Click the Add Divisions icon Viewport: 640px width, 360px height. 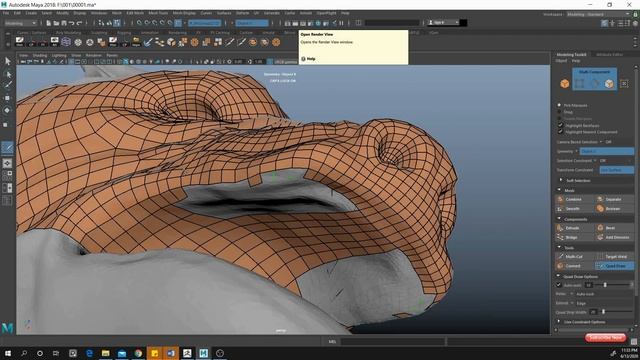point(600,237)
